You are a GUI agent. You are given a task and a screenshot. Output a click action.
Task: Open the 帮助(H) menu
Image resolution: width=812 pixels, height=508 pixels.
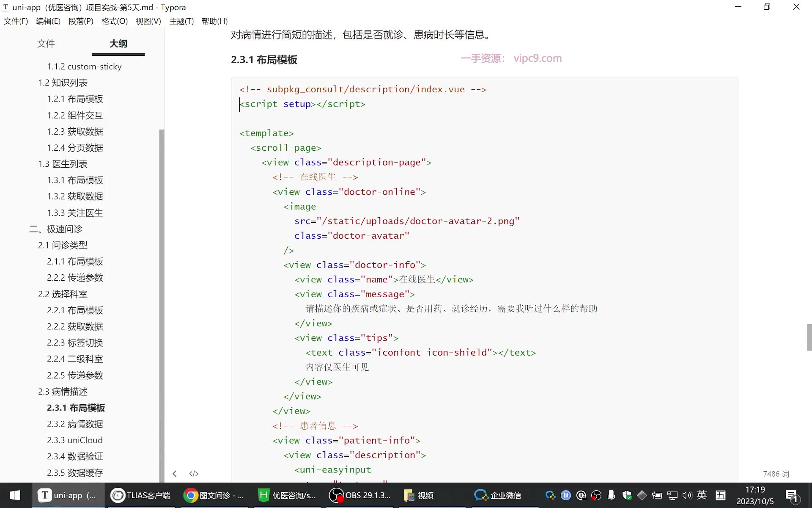pos(214,21)
